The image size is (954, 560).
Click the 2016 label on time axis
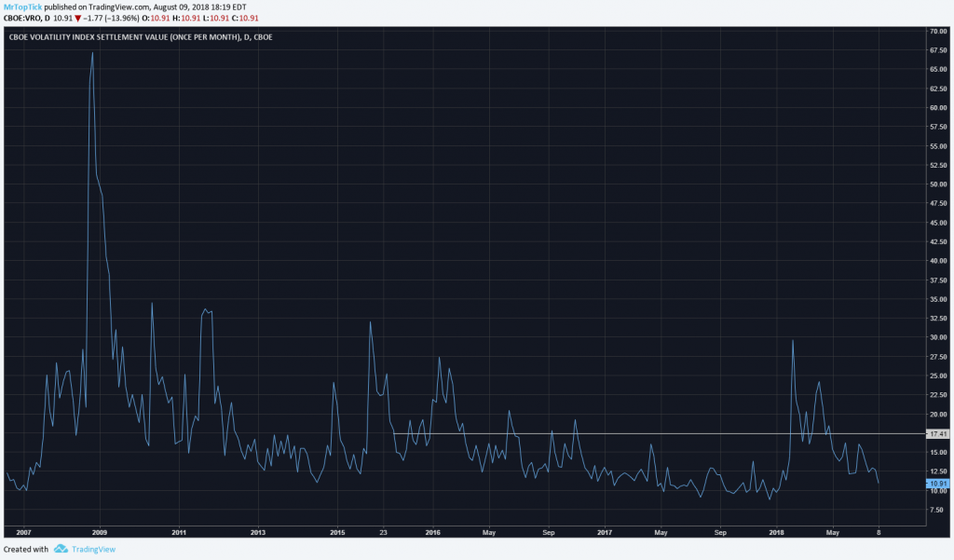pyautogui.click(x=432, y=532)
